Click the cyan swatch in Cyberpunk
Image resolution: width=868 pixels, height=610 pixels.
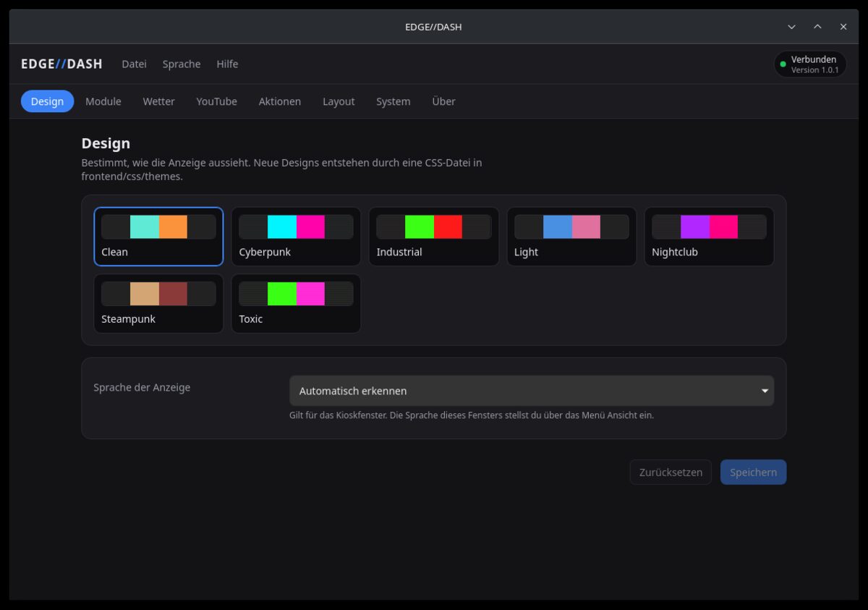click(x=282, y=226)
